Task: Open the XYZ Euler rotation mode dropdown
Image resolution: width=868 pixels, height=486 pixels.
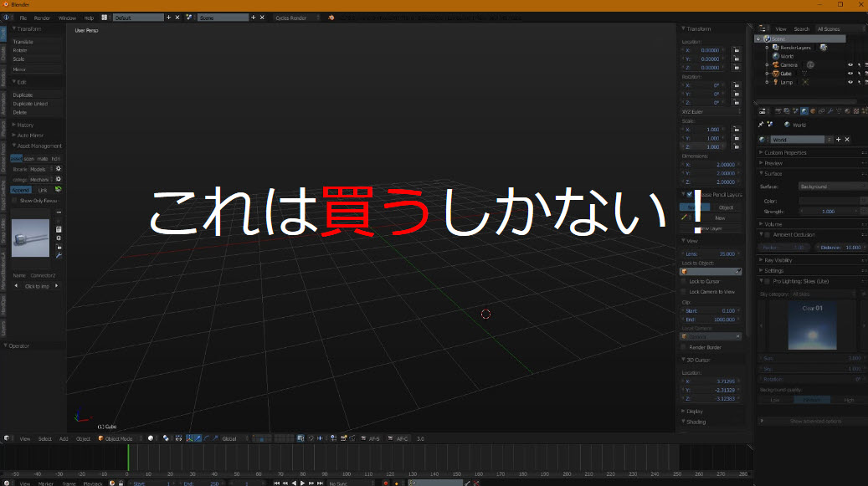Action: point(711,112)
